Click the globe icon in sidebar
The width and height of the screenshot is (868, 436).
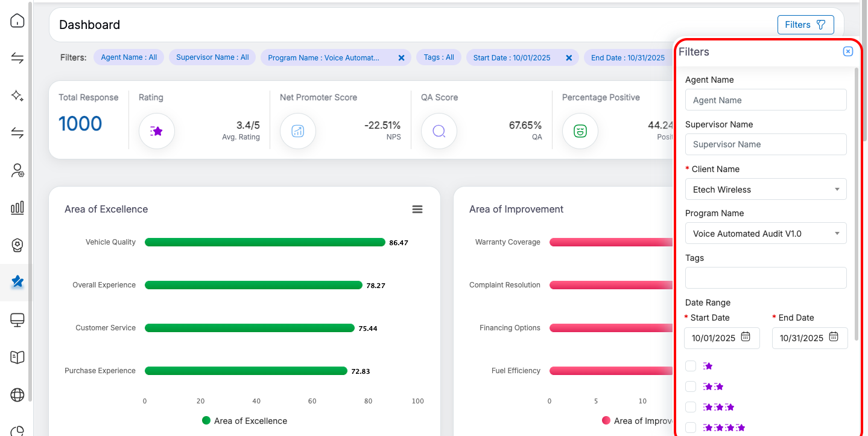point(17,395)
